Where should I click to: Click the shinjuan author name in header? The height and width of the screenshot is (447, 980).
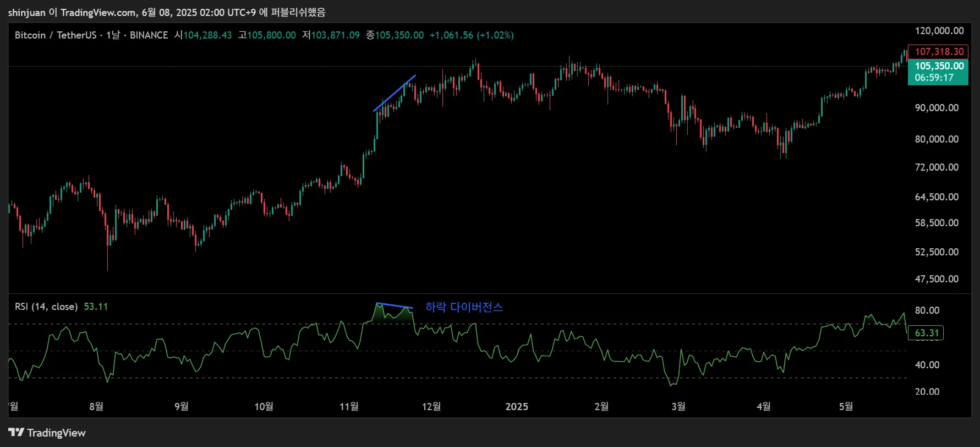point(27,12)
